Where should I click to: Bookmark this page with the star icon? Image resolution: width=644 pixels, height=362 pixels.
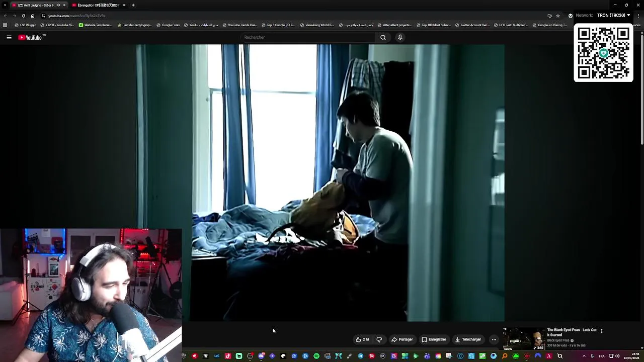[x=557, y=16]
